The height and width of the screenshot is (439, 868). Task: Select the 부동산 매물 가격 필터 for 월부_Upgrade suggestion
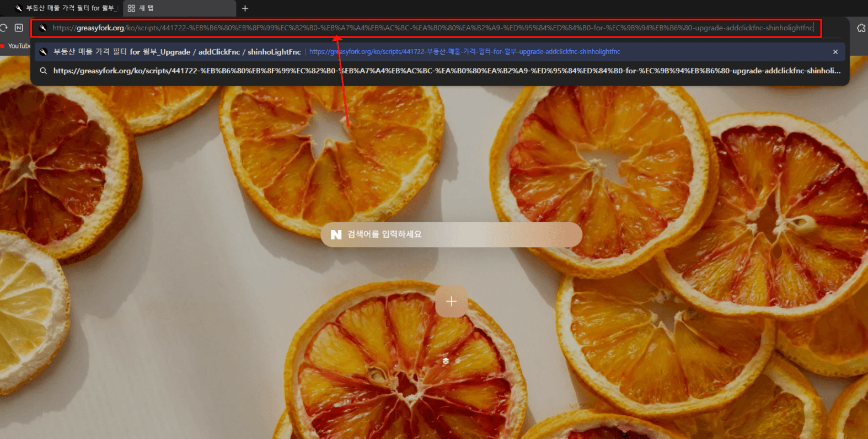440,52
